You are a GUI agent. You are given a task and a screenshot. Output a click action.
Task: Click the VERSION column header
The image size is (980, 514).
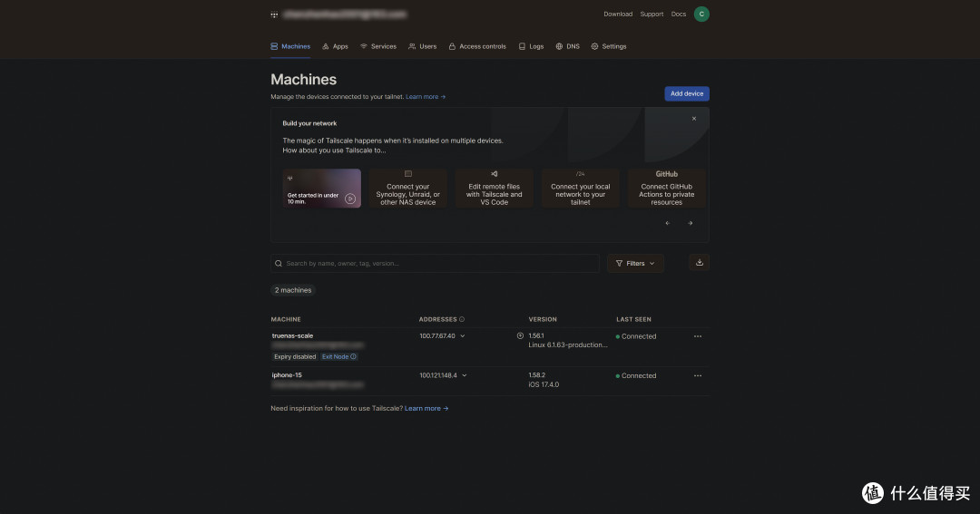coord(543,319)
